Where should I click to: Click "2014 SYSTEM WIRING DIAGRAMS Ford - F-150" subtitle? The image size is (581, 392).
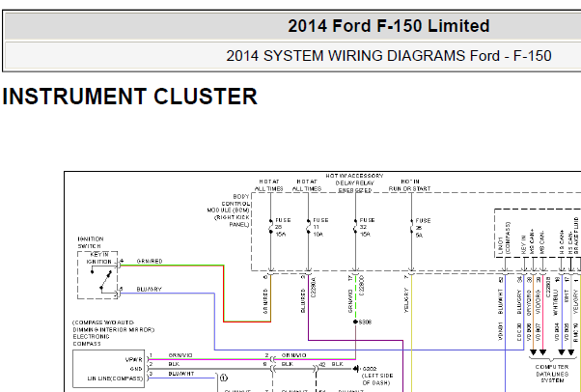tap(389, 56)
